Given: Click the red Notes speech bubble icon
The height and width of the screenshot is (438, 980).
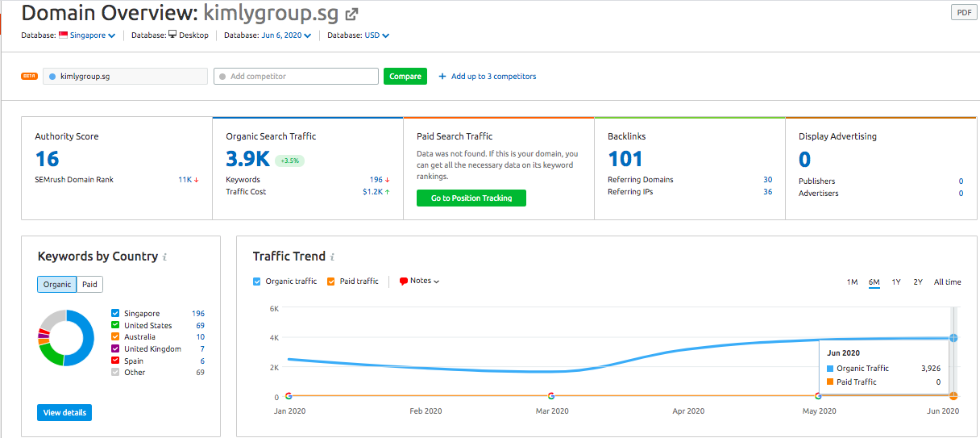Looking at the screenshot, I should click(404, 282).
